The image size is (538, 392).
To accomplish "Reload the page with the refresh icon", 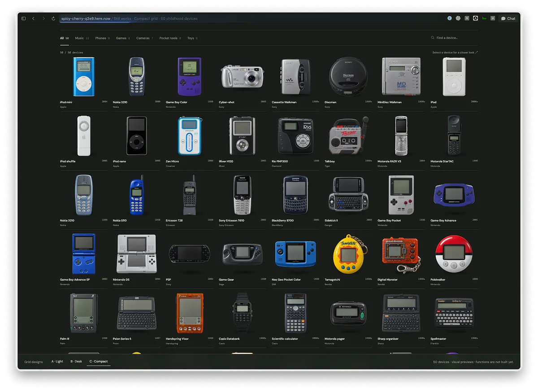I will pos(53,18).
